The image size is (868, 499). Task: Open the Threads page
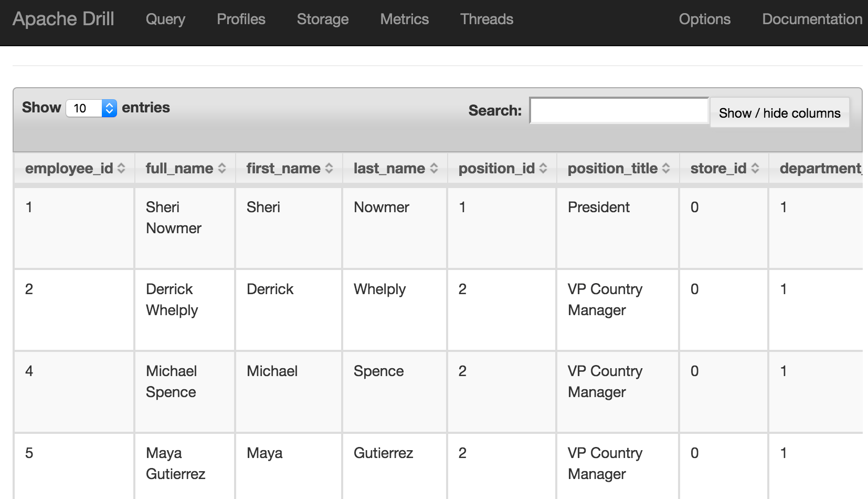click(486, 19)
